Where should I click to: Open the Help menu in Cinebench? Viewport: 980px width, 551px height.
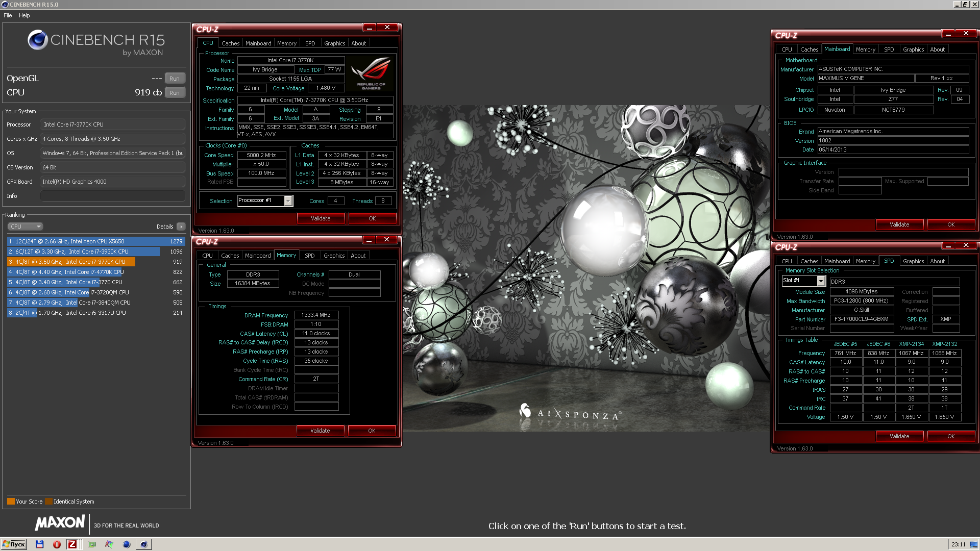24,15
